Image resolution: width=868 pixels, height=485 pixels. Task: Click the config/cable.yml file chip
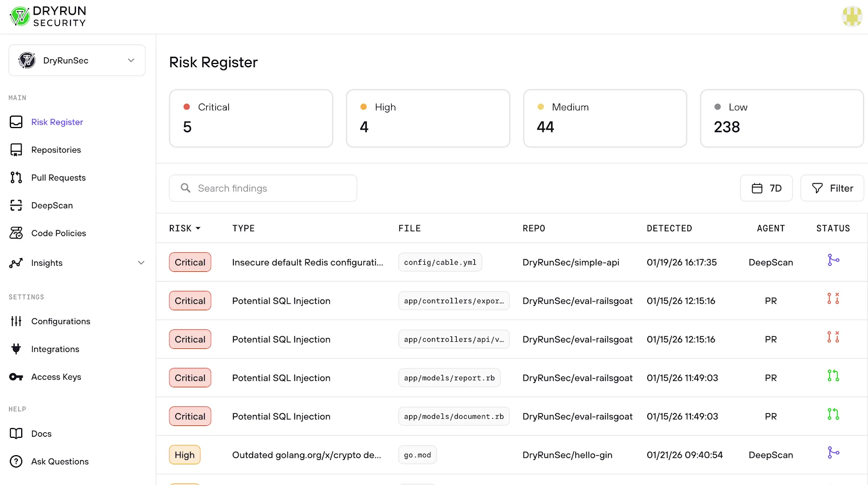pyautogui.click(x=440, y=262)
